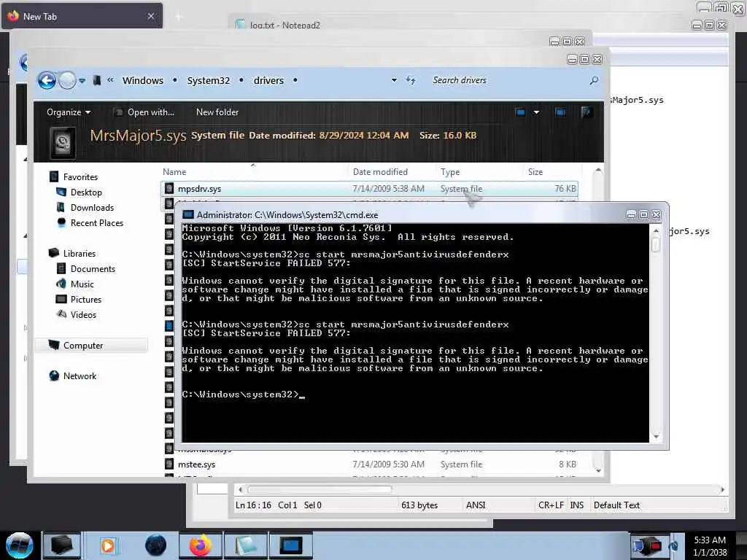Click Default Text scheme in status bar

click(616, 505)
